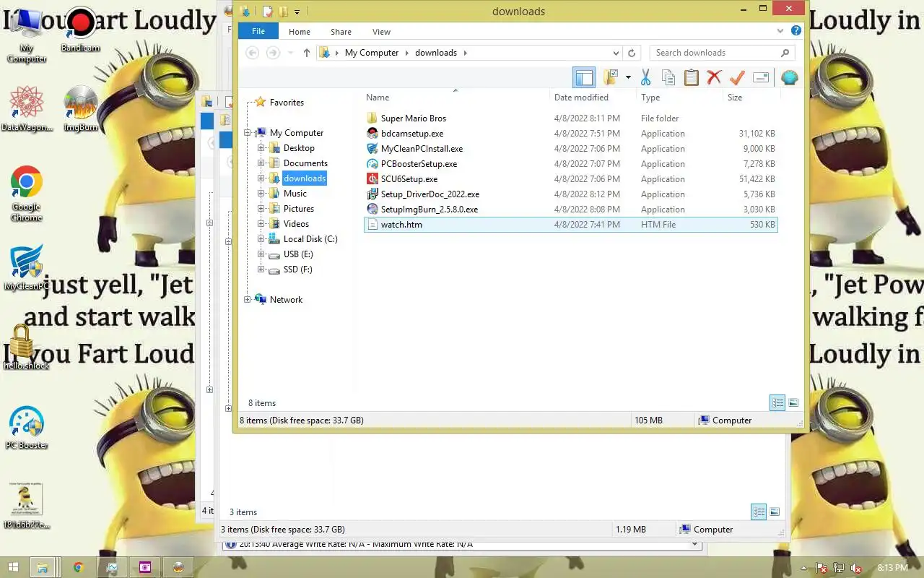Switch downloads window to large icons view
This screenshot has width=924, height=578.
pos(793,403)
